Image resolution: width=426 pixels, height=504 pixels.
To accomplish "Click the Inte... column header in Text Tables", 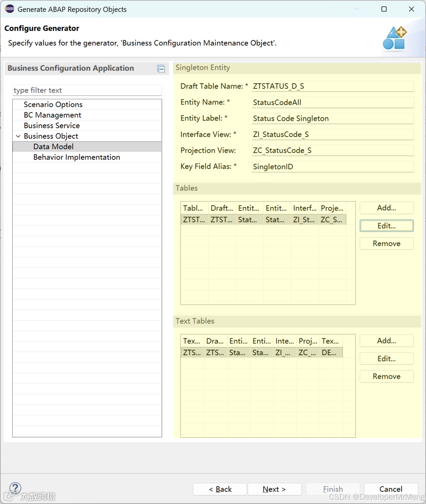I will (285, 341).
